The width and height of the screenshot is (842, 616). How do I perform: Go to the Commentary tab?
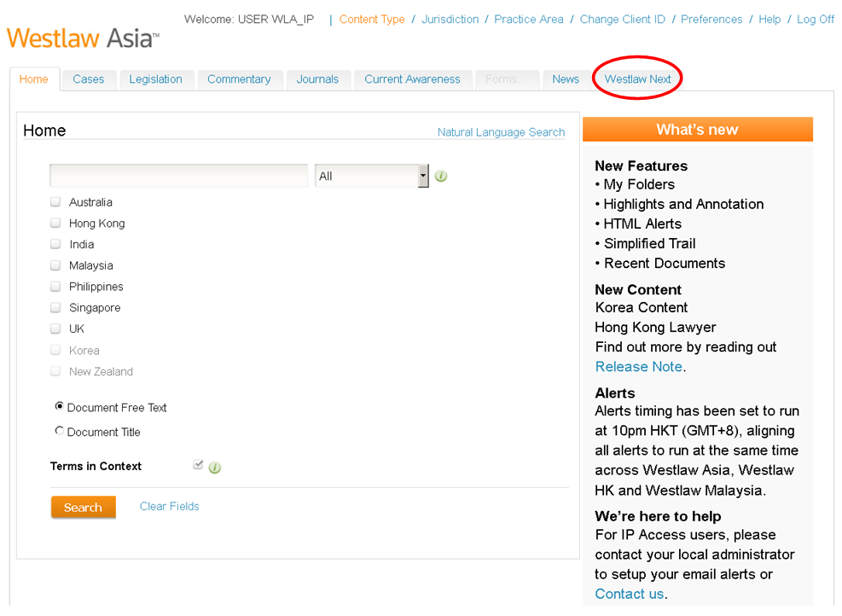[x=239, y=79]
